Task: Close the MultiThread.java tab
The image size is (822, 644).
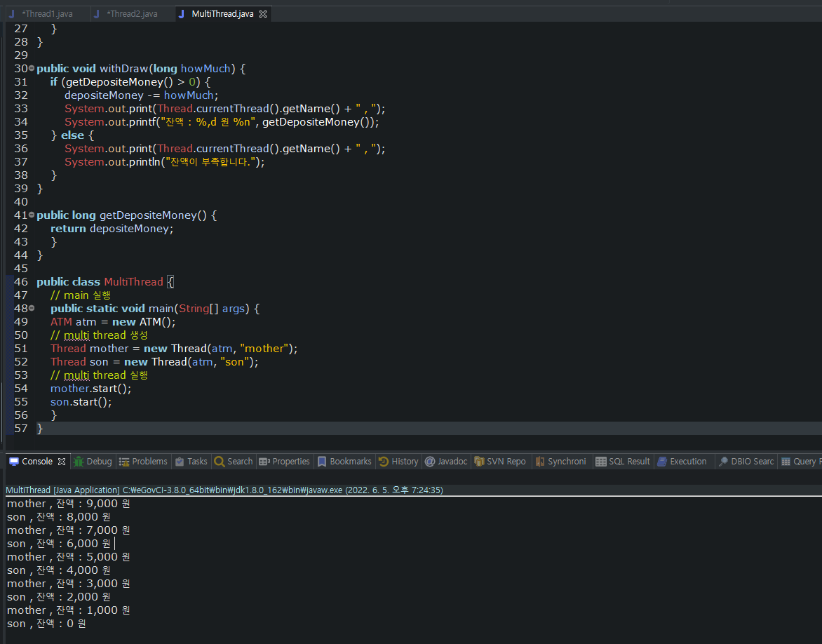Action: (x=263, y=14)
